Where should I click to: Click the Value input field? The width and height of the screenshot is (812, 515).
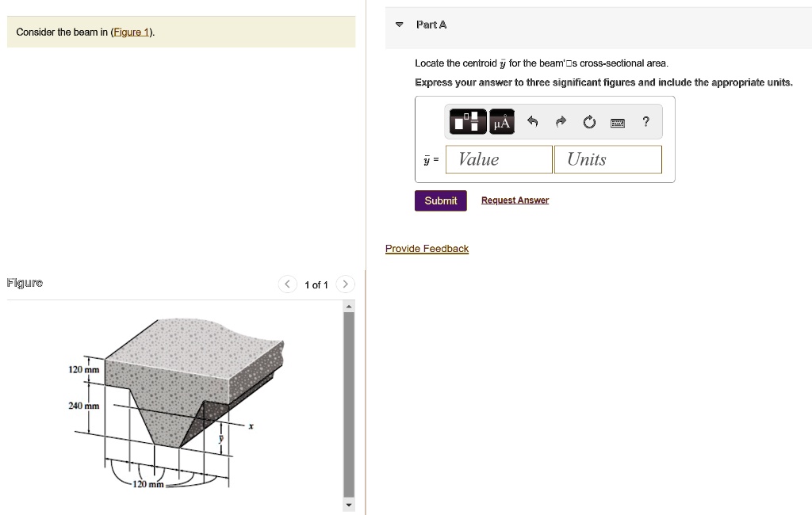coord(499,159)
